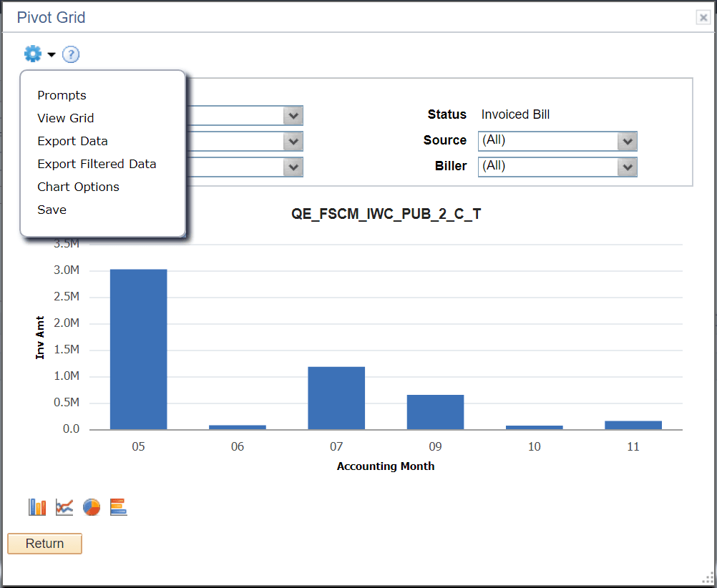
Task: Switch to line chart icon
Action: (64, 507)
